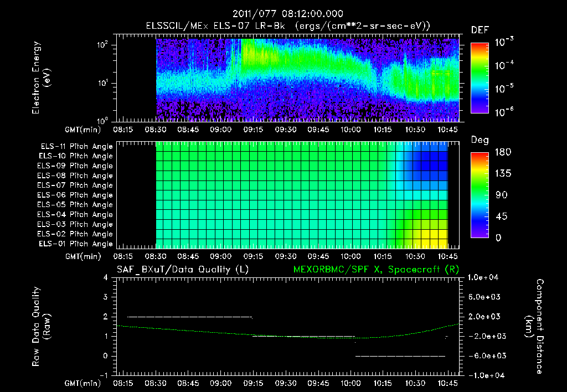567x392 pixels.
Task: Click the 10:30 time label under the spectrogram
Action: tap(415, 130)
